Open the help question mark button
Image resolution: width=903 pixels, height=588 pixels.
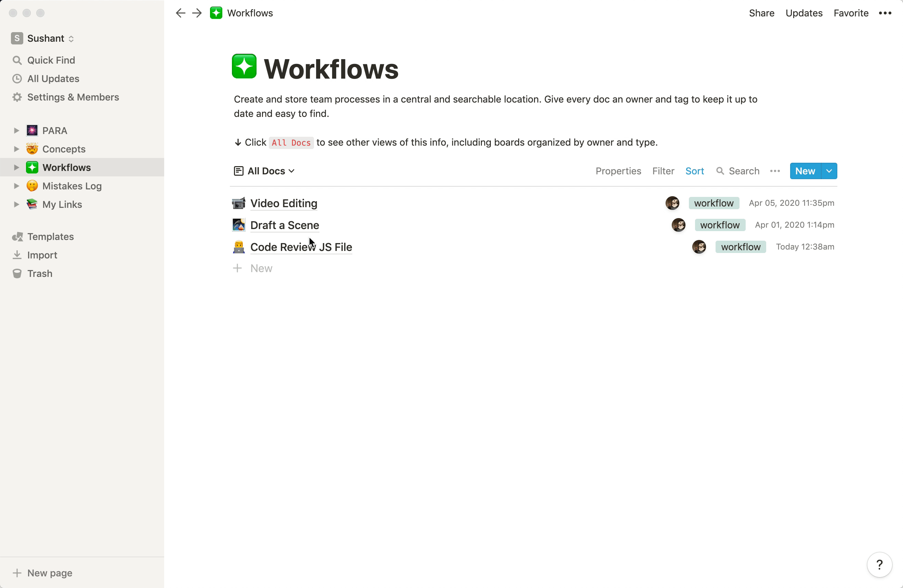(x=879, y=564)
